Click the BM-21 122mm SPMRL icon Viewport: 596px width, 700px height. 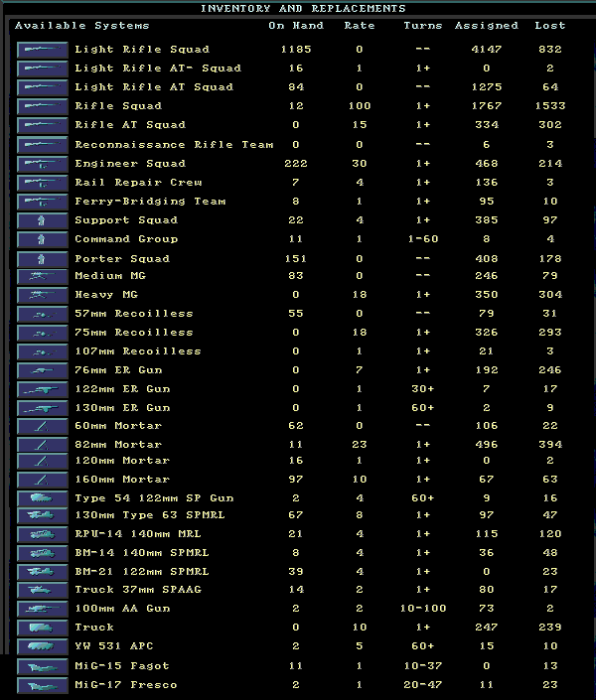click(x=43, y=572)
